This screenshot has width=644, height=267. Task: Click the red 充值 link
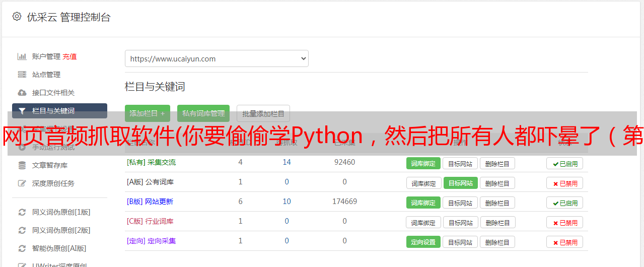pos(70,56)
